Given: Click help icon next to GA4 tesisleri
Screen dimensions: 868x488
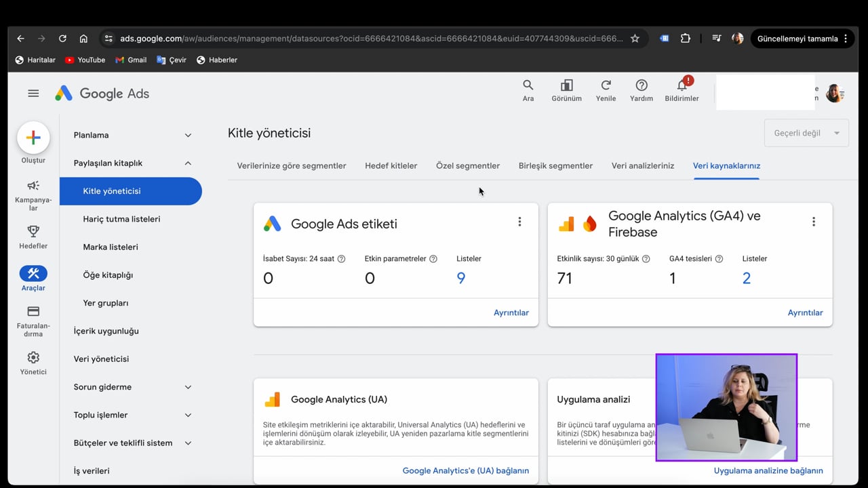Looking at the screenshot, I should click(719, 259).
